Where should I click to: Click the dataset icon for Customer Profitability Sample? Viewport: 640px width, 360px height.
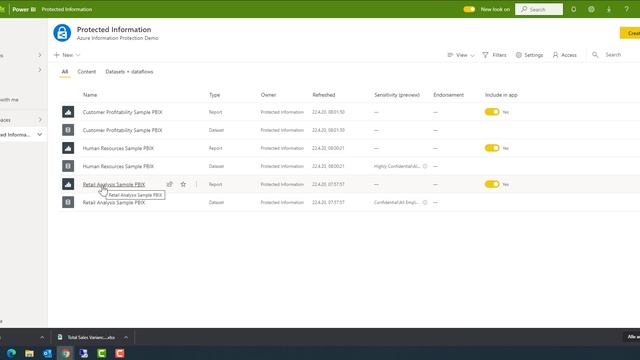pos(68,130)
